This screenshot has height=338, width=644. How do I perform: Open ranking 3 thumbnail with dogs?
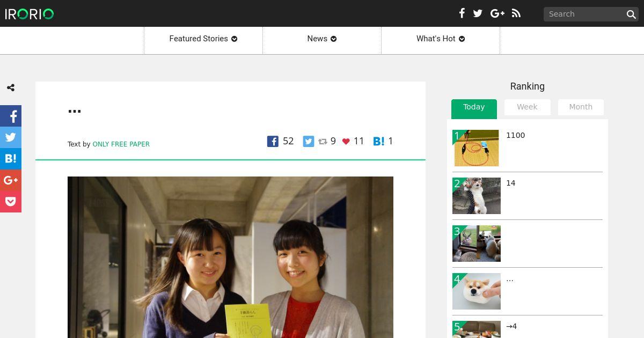pos(477,244)
